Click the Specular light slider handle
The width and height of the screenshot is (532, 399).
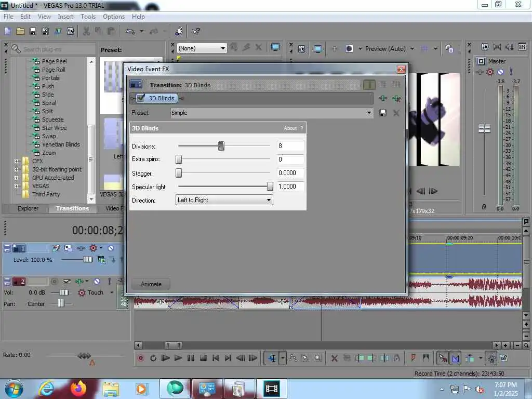point(270,187)
